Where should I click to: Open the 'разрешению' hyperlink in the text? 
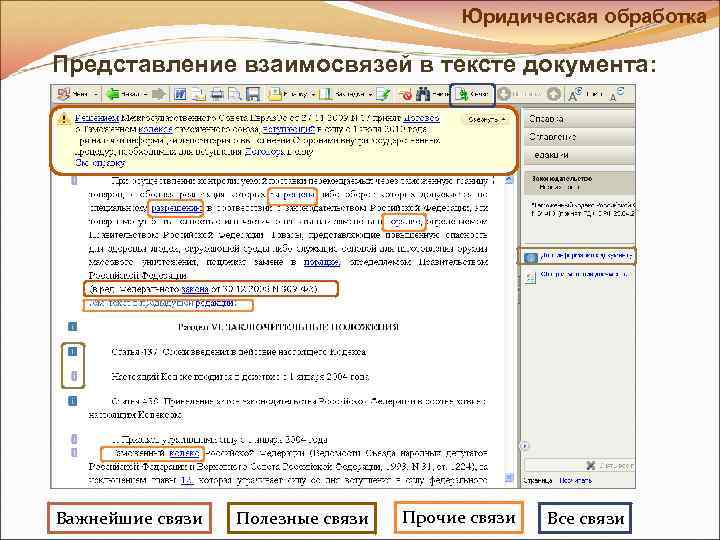tap(176, 208)
